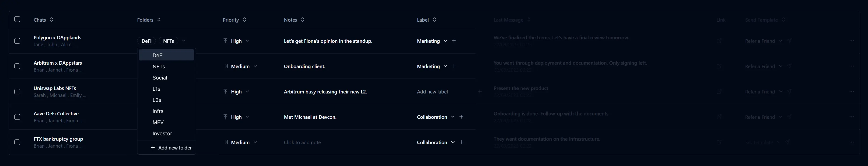Toggle the select-all header checkbox

click(17, 19)
